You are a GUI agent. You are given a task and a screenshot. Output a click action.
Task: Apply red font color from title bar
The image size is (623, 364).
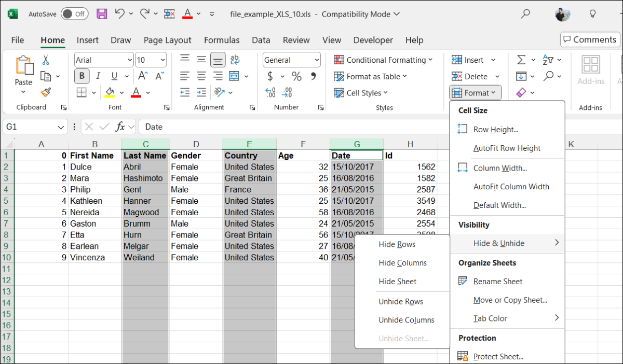(x=187, y=14)
